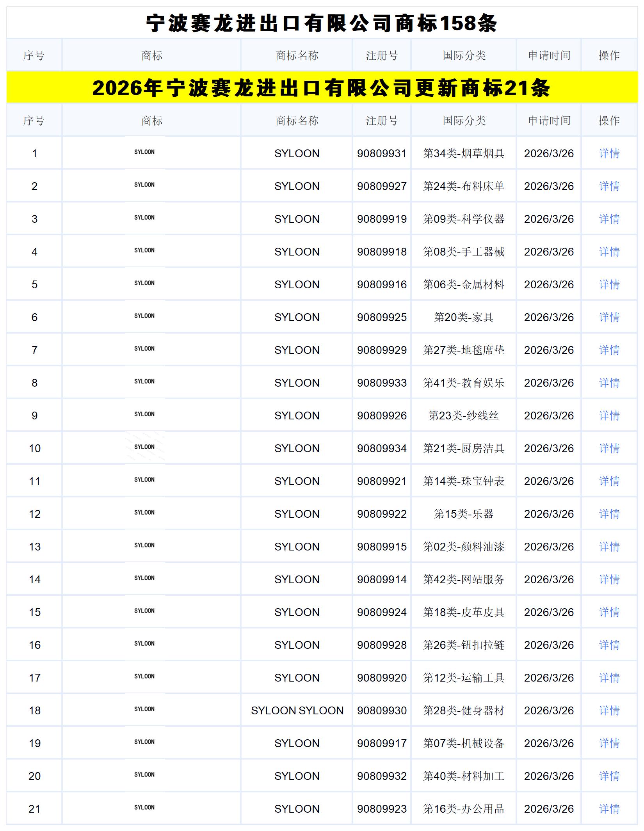
Task: Click SYLOON trademark image in row 20
Action: click(144, 775)
